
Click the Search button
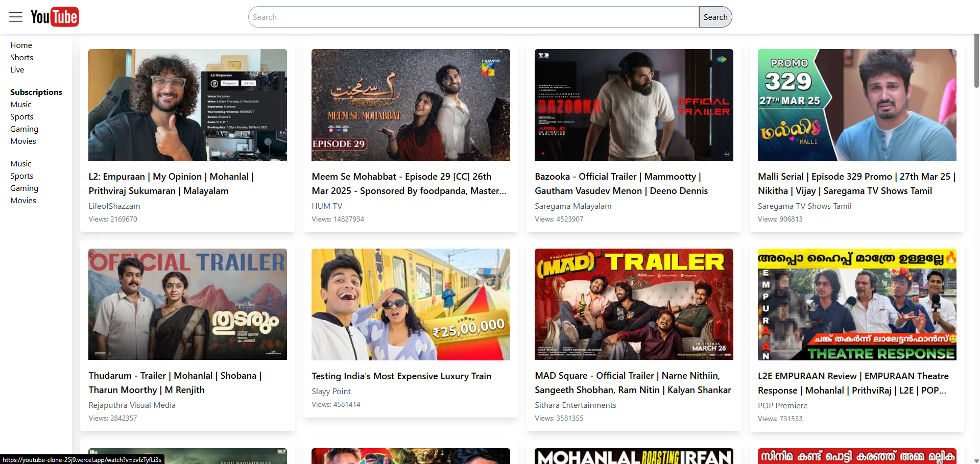pyautogui.click(x=715, y=17)
